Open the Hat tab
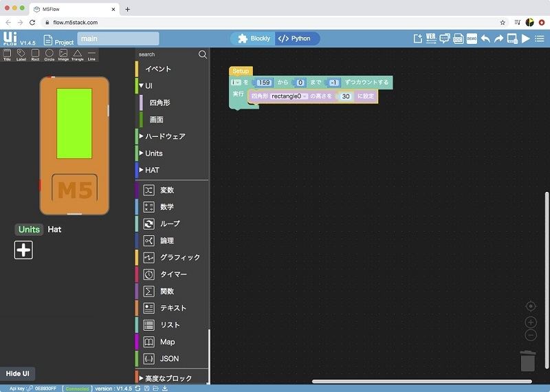The image size is (550, 392). 54,229
